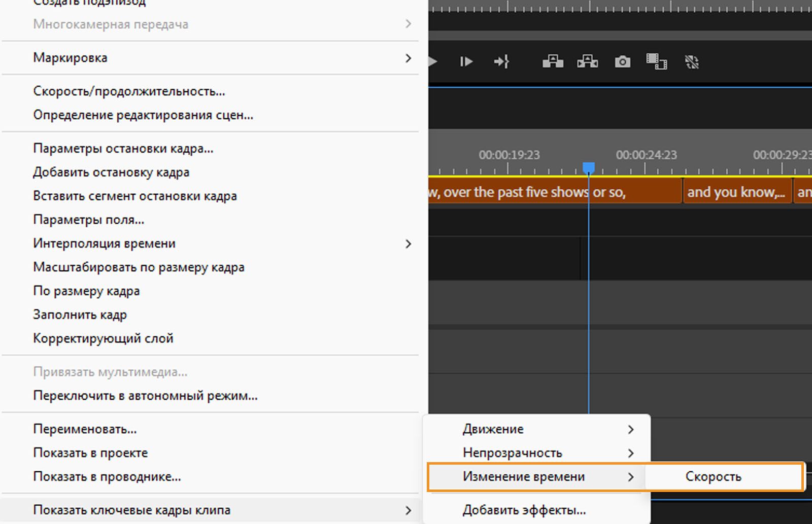
Task: Click the Step Forward one frame icon
Action: [x=466, y=62]
